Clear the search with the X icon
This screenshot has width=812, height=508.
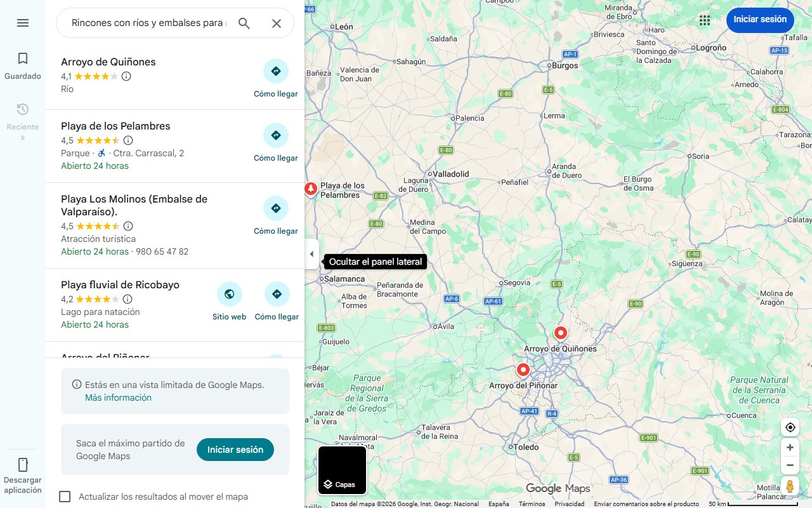click(277, 23)
